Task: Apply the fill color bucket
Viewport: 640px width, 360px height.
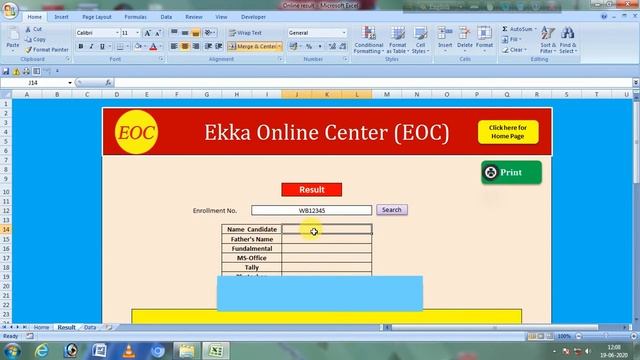Action: click(x=138, y=47)
